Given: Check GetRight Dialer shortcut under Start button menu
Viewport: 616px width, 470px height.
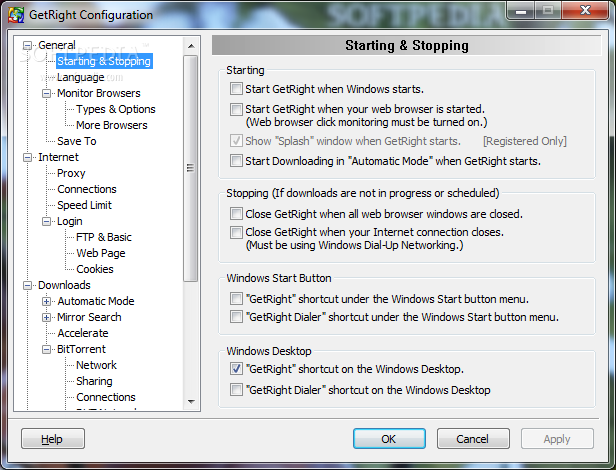Looking at the screenshot, I should click(236, 316).
